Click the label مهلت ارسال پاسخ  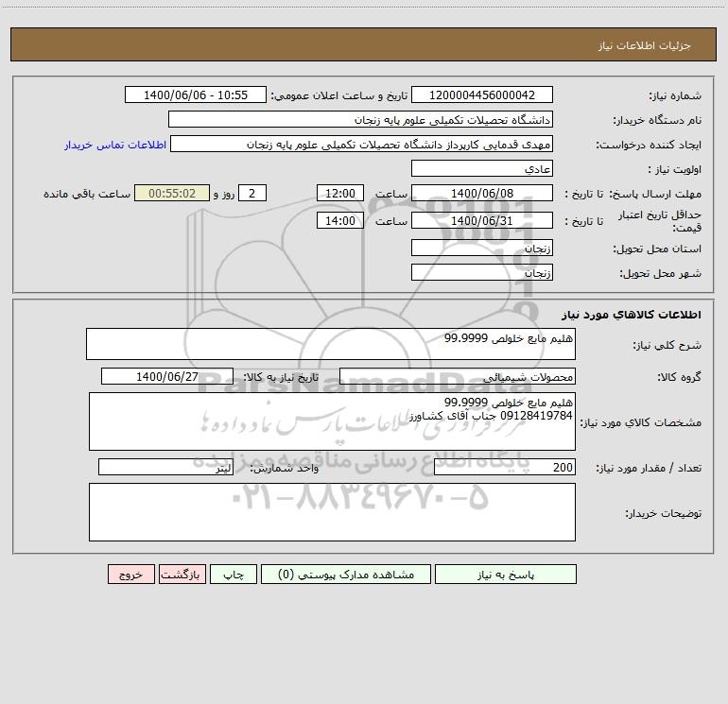pyautogui.click(x=655, y=194)
